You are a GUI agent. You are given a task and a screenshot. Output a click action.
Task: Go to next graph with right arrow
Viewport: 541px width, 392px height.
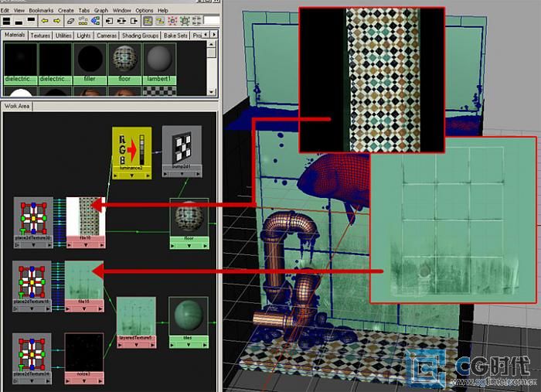point(57,21)
